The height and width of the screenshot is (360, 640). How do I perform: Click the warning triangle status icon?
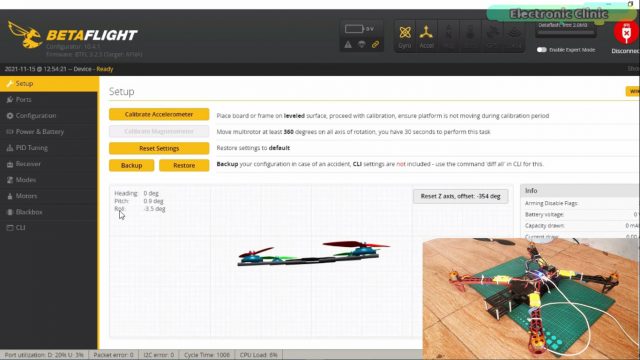click(348, 44)
